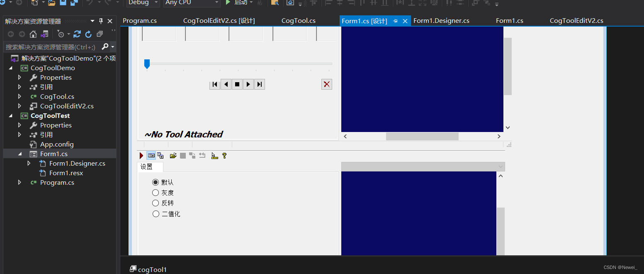Collapse the CogToolTest project node
The image size is (644, 274).
(11, 116)
